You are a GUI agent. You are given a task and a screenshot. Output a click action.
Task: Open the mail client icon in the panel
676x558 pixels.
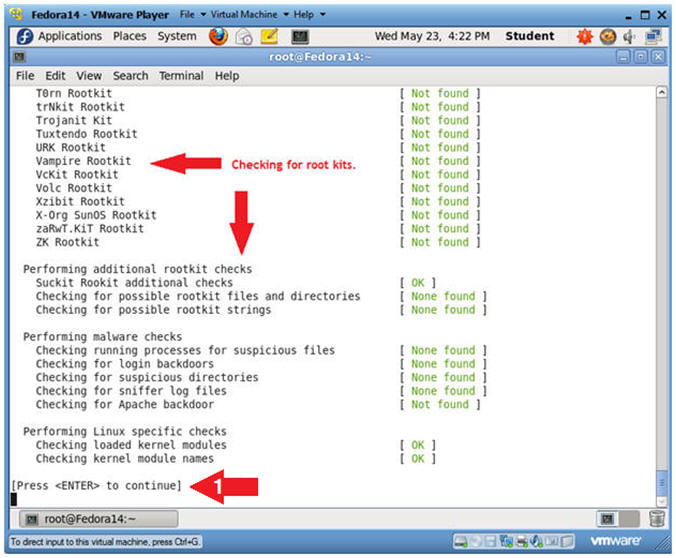(244, 37)
